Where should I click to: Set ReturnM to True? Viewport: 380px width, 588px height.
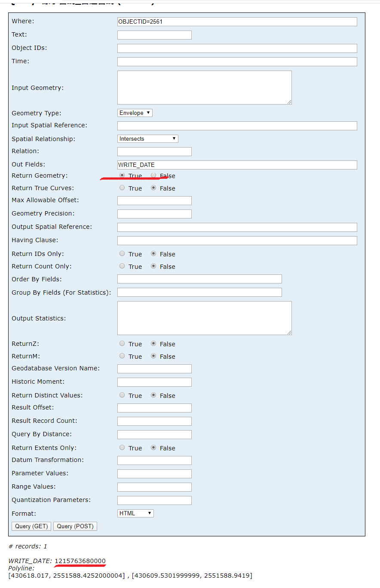pos(122,356)
